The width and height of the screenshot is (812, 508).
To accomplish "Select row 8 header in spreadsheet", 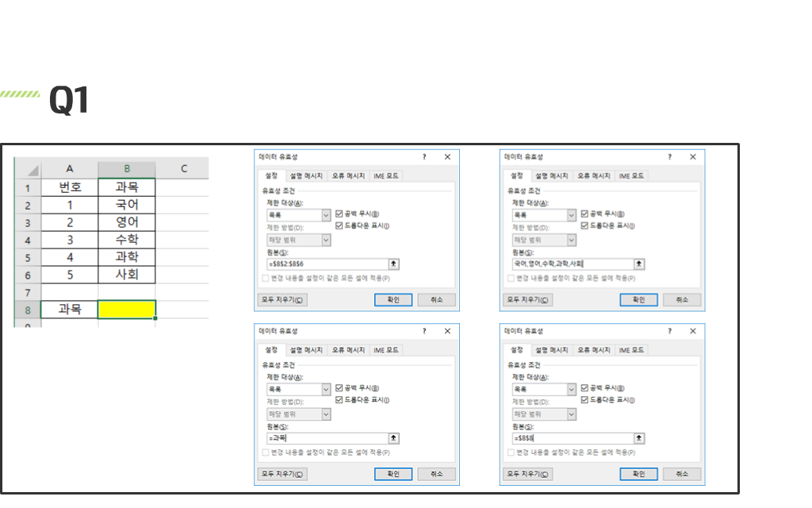I will (28, 310).
